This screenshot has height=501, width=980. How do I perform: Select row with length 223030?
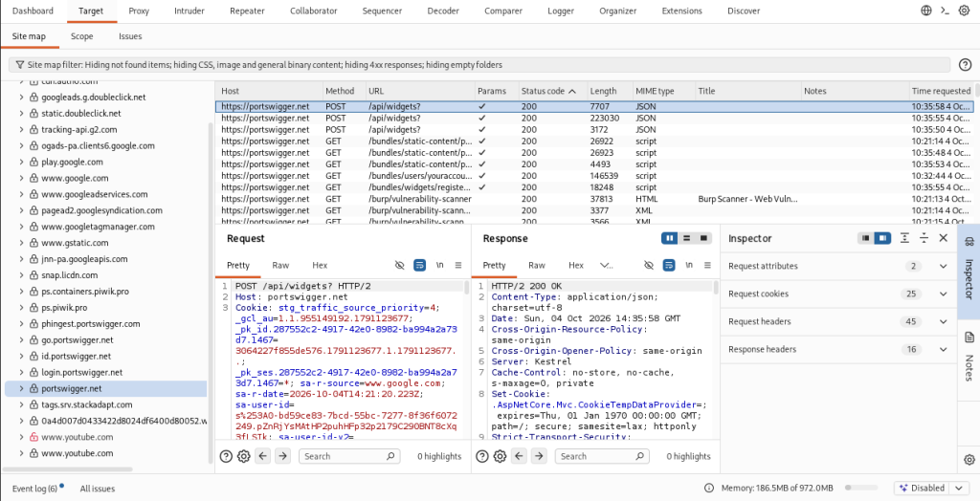[593, 118]
